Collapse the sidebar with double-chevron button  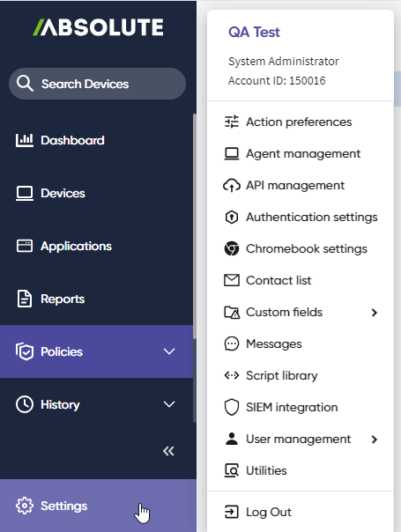pyautogui.click(x=168, y=451)
